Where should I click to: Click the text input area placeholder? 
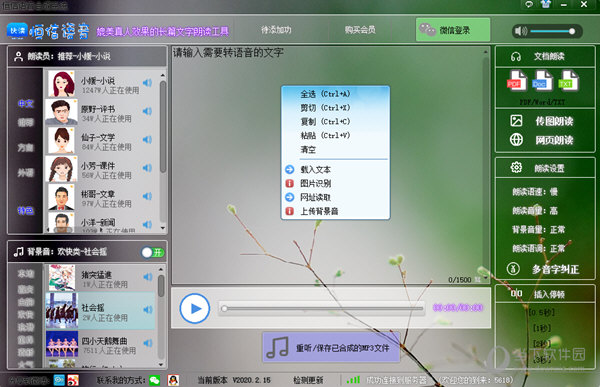pyautogui.click(x=228, y=52)
